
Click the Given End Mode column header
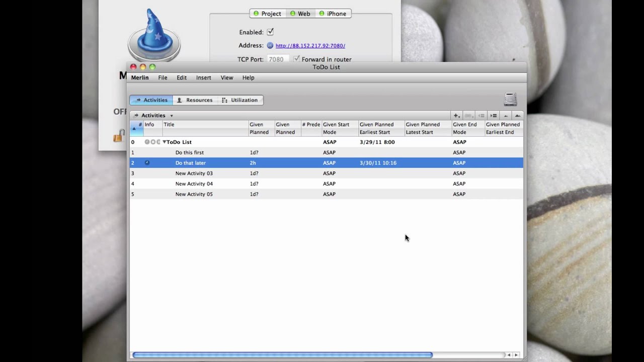(468, 128)
